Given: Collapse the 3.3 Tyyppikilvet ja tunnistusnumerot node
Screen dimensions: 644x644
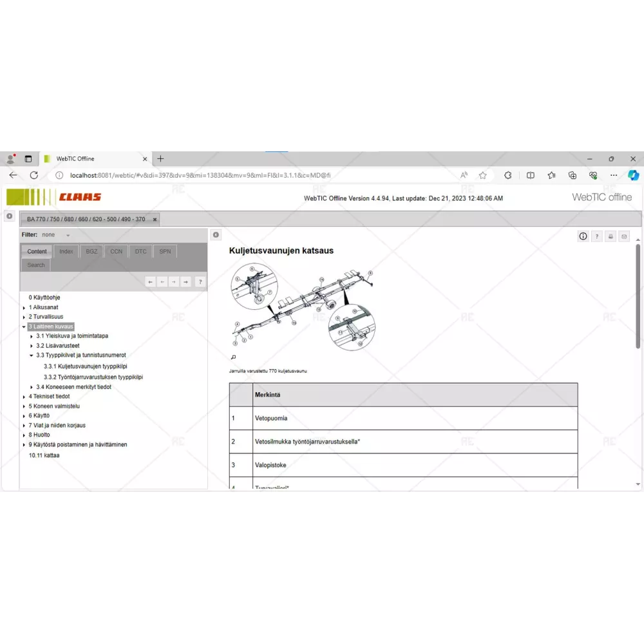Looking at the screenshot, I should [32, 355].
